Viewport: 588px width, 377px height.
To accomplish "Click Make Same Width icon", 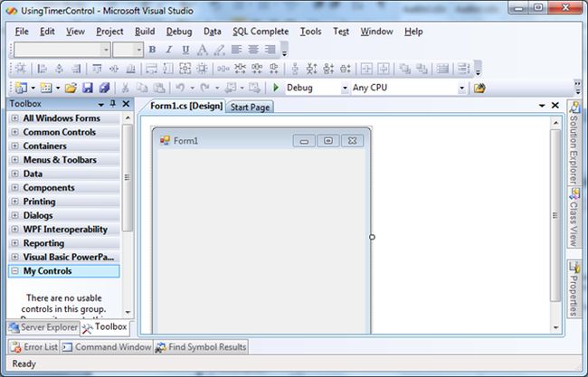I will tap(151, 68).
